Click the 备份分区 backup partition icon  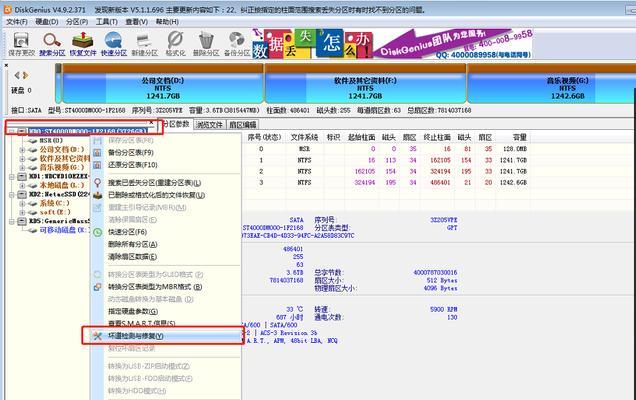click(237, 41)
